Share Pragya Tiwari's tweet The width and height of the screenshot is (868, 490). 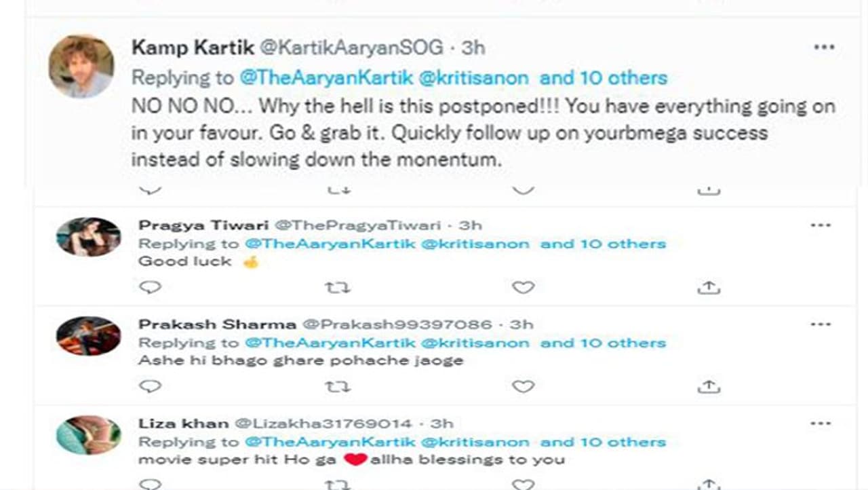(x=708, y=288)
